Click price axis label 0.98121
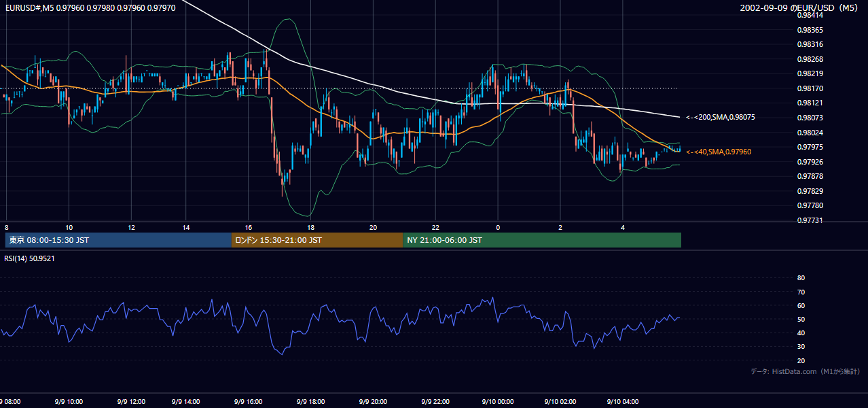The image size is (868, 408). click(x=810, y=103)
